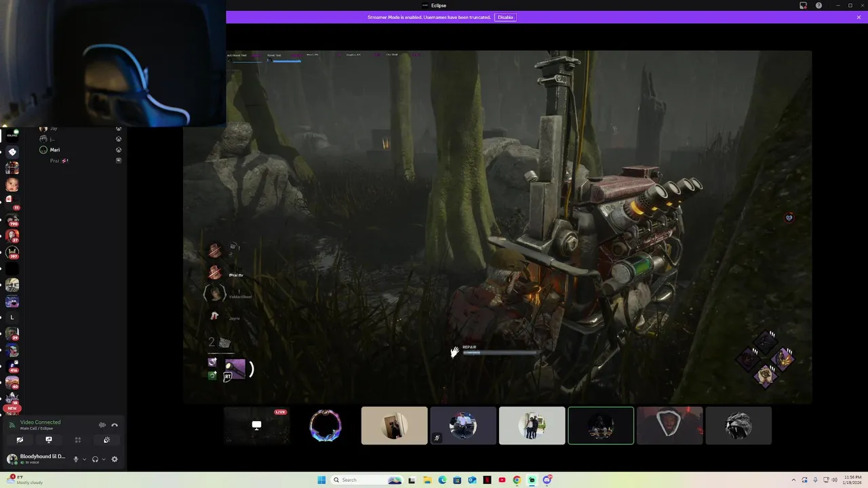Open Discord inbox icon in title bar
868x488 pixels.
pos(804,5)
